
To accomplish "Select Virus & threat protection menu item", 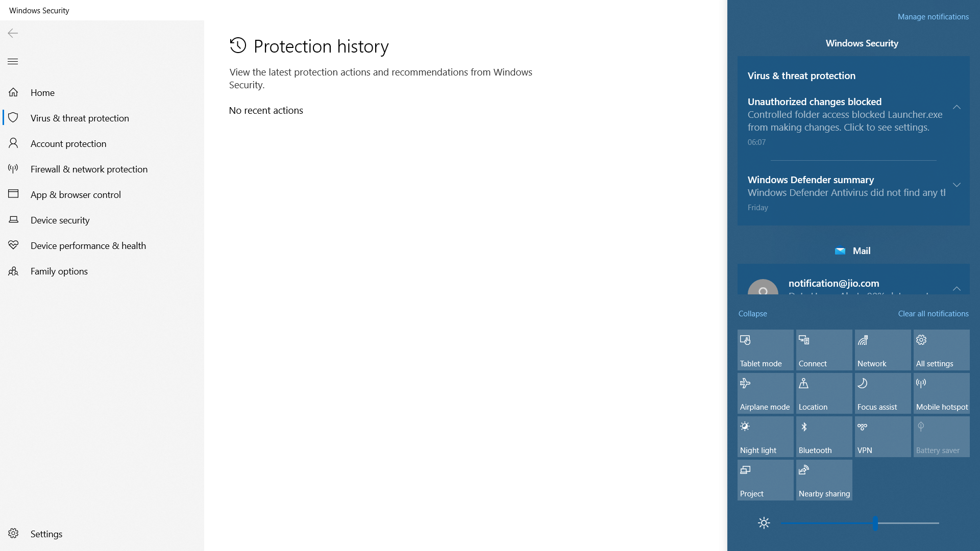I will click(x=102, y=118).
